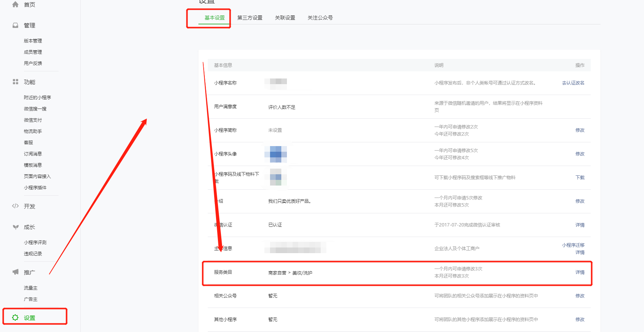Click the management inbox icon
644x332 pixels.
pyautogui.click(x=15, y=26)
